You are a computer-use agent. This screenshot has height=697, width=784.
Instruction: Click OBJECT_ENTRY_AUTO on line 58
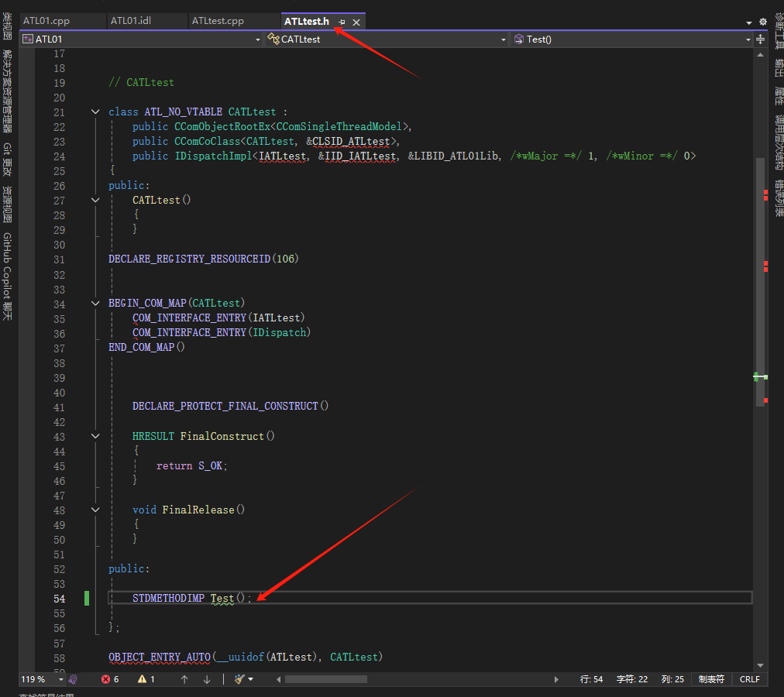[160, 657]
